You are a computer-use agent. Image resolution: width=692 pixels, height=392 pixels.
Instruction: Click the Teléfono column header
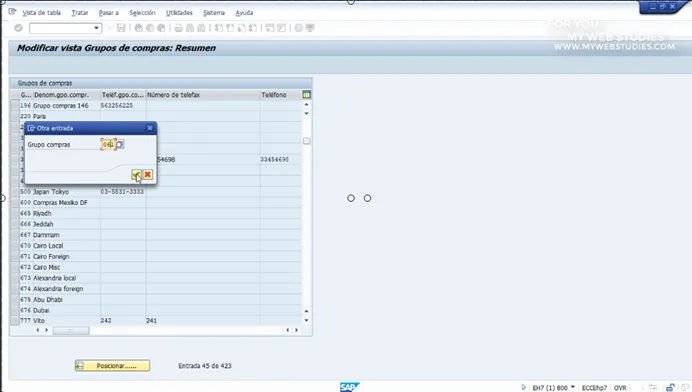pos(281,95)
